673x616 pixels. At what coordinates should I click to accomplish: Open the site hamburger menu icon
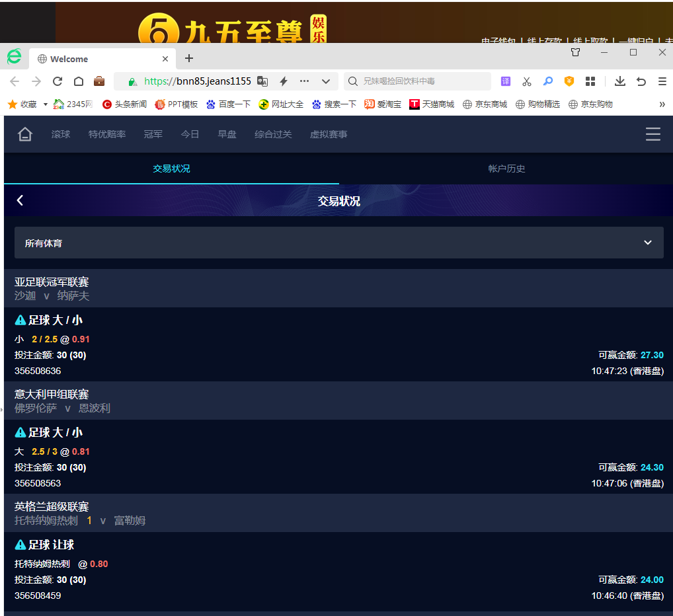coord(653,134)
